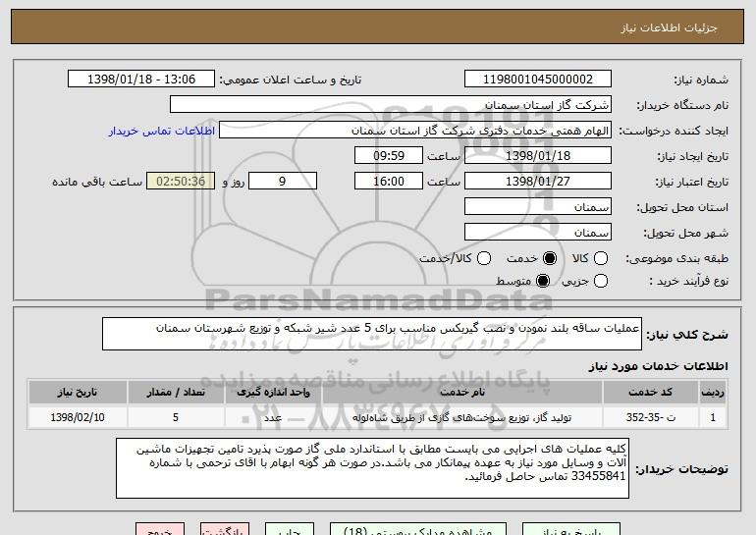Click service code cell ت -35-352
This screenshot has width=756, height=535.
[x=650, y=417]
